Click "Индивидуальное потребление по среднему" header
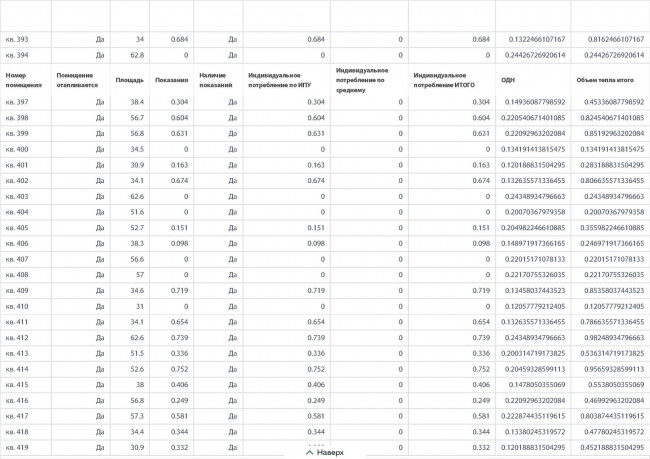Viewport: 650px width, 459px height. tap(362, 80)
